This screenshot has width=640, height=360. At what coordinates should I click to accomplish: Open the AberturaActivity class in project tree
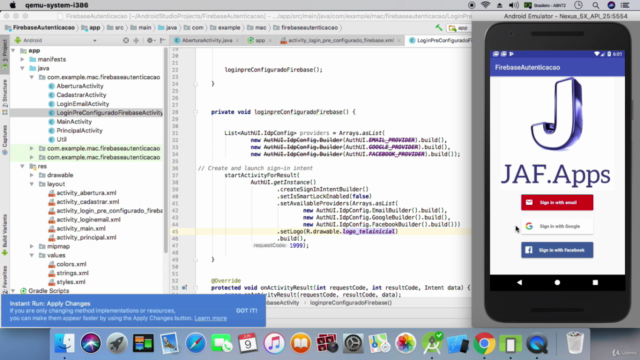(x=80, y=86)
